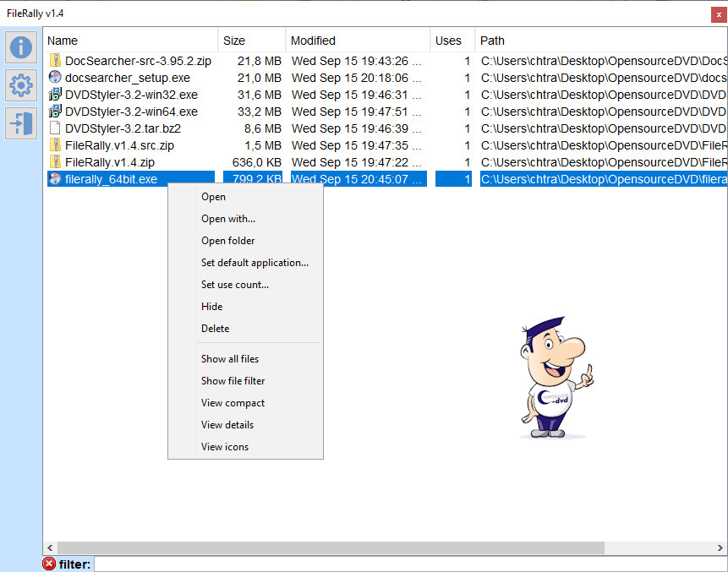728x572 pixels.
Task: Open settings via the gear icon
Action: tap(21, 85)
